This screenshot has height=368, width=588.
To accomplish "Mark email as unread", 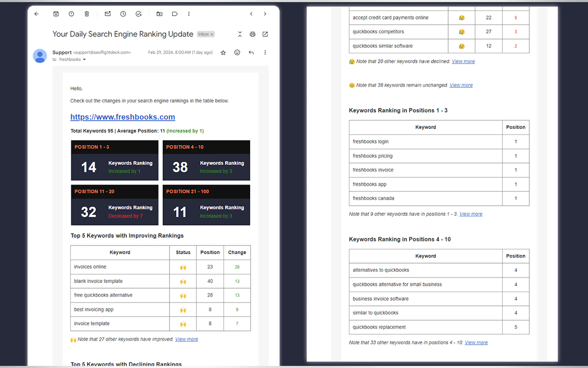I will pyautogui.click(x=108, y=14).
